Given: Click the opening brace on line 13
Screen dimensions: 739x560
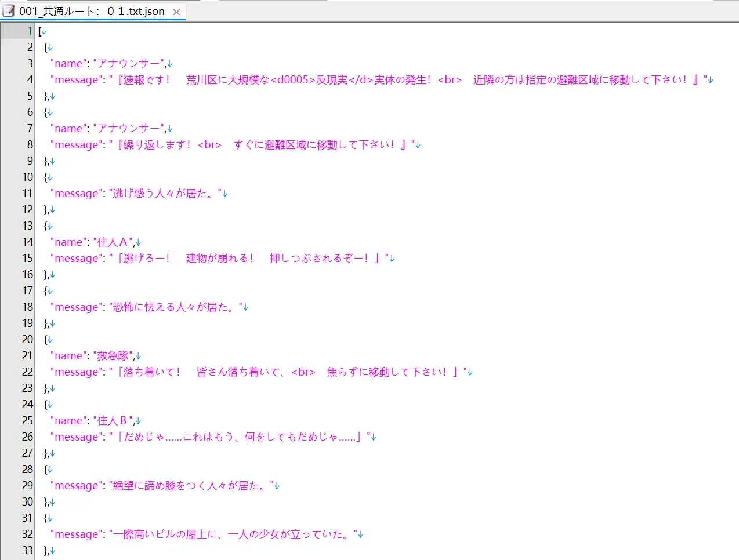Looking at the screenshot, I should click(46, 226).
